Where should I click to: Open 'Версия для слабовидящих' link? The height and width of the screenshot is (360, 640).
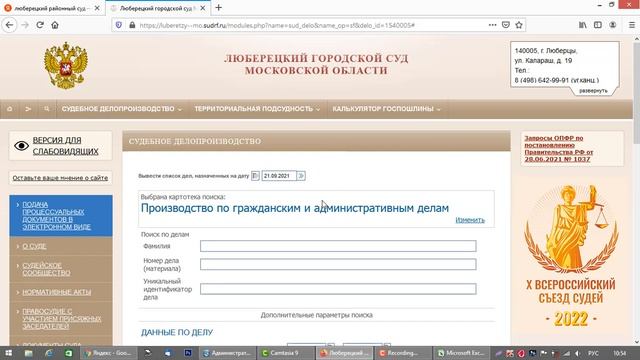[65, 146]
